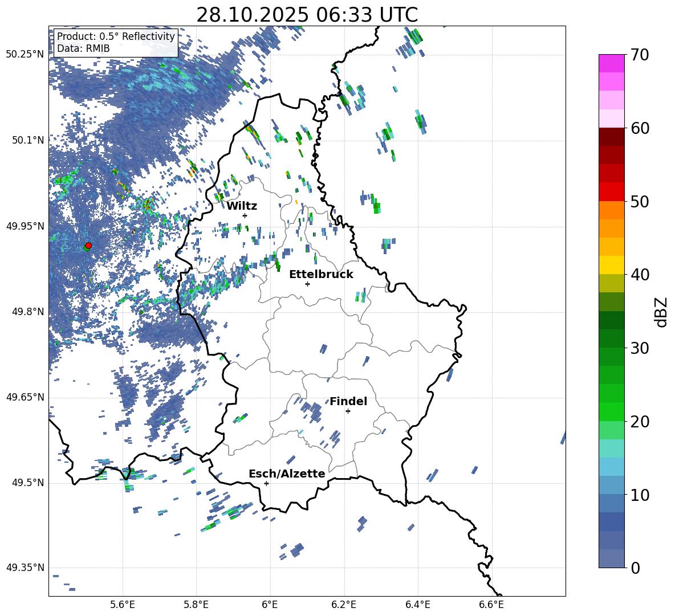The height and width of the screenshot is (616, 675).
Task: Click the 5.8°E longitude label
Action: pos(196,605)
